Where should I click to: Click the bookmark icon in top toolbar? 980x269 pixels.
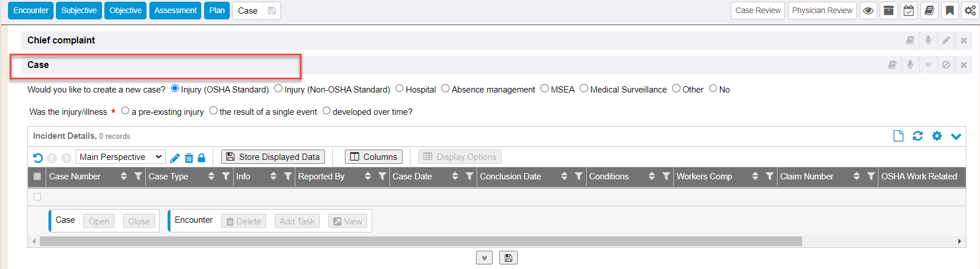tap(950, 11)
